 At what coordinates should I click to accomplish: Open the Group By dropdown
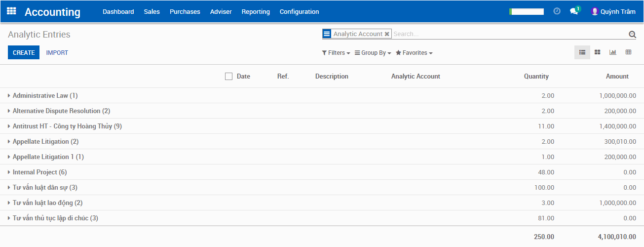(373, 53)
